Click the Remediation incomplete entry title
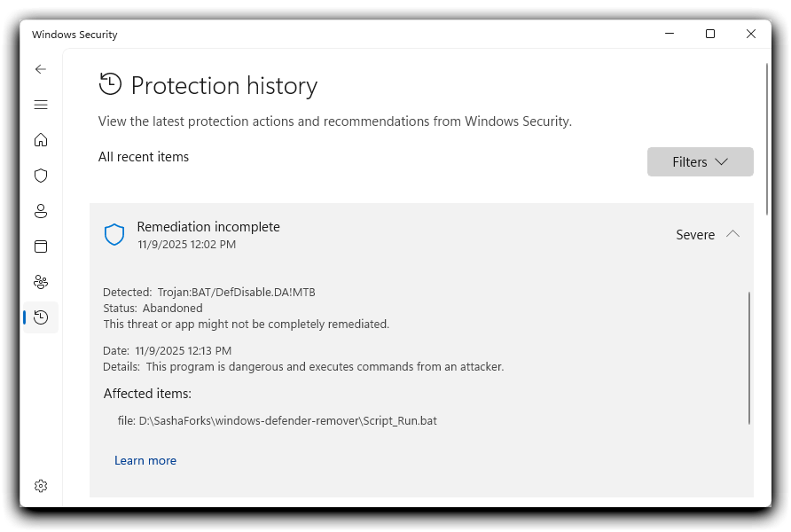Image resolution: width=791 pixels, height=532 pixels. tap(208, 227)
